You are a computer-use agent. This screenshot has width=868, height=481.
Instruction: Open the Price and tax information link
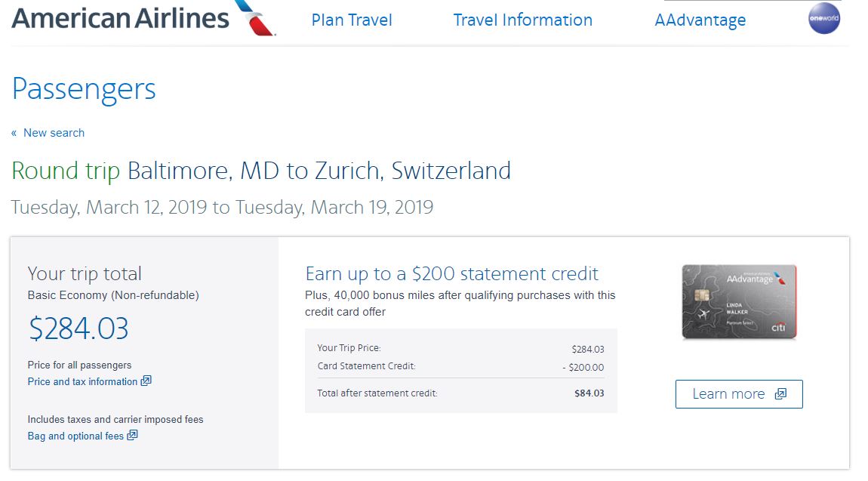[82, 381]
